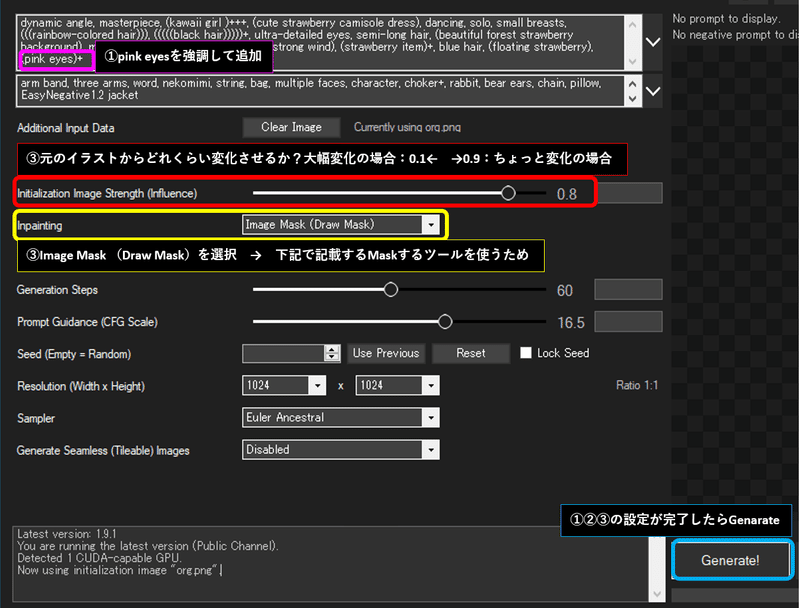
Task: Enable the Lock Seed checkbox
Action: (x=526, y=353)
